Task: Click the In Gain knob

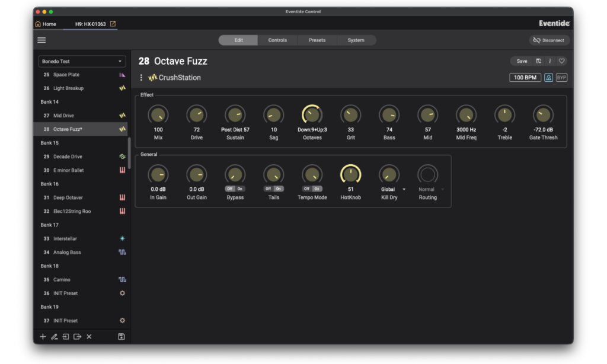Action: pyautogui.click(x=158, y=175)
